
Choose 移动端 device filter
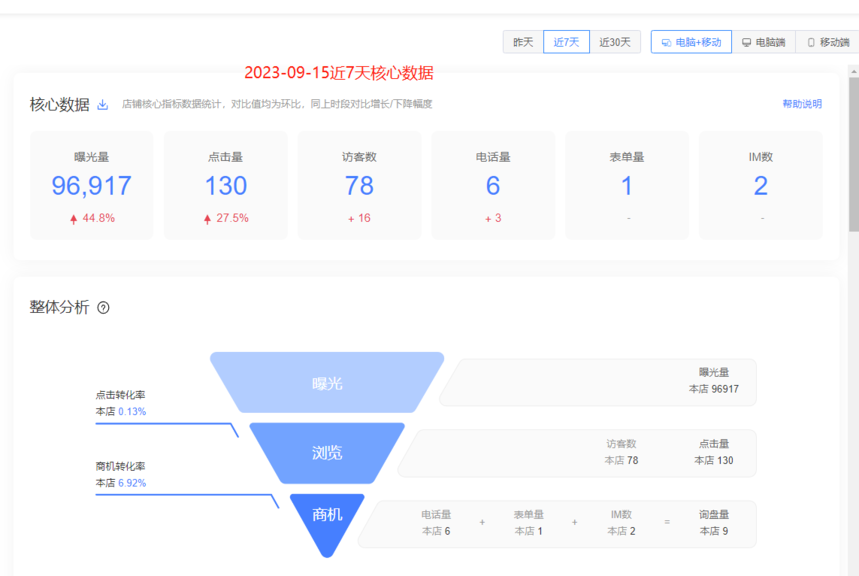(828, 42)
